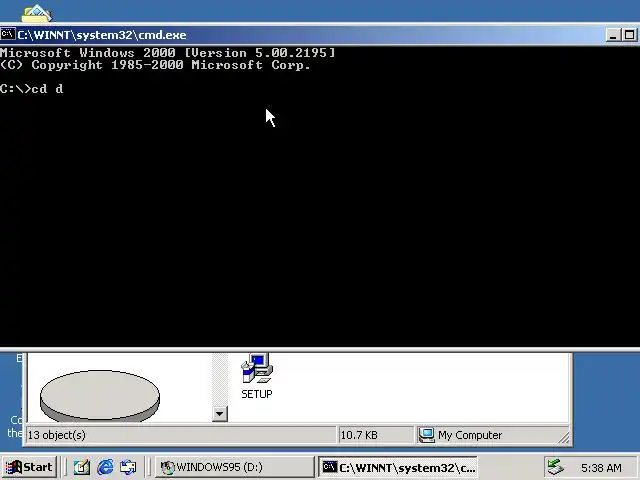The image size is (640, 480).
Task: Open the SETUP icon in explorer window
Action: [x=257, y=376]
